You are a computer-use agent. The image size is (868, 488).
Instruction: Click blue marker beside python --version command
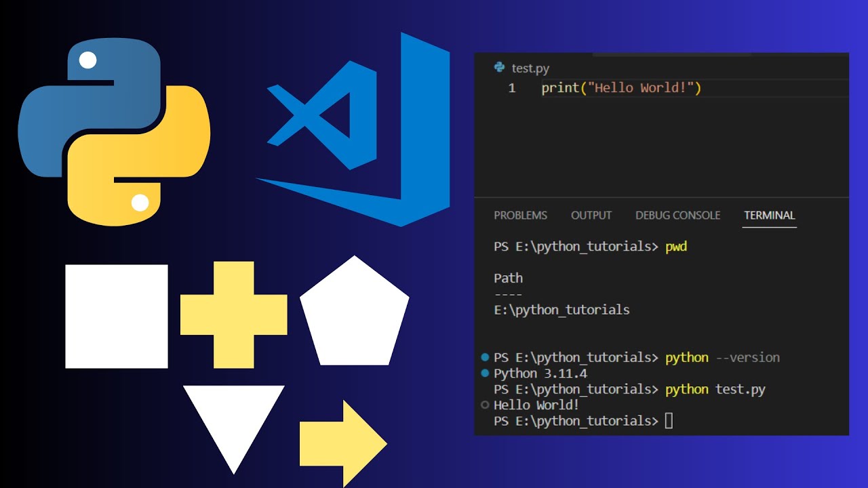tap(485, 357)
